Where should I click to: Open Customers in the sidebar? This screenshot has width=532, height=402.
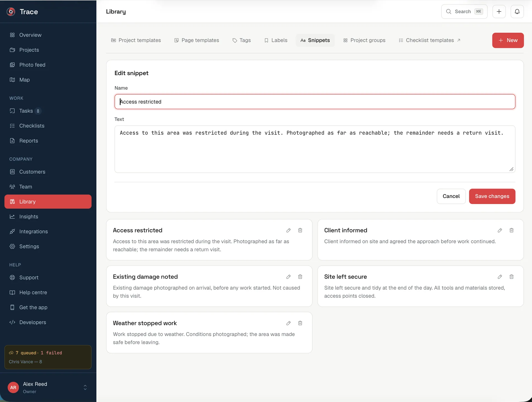[x=48, y=172]
